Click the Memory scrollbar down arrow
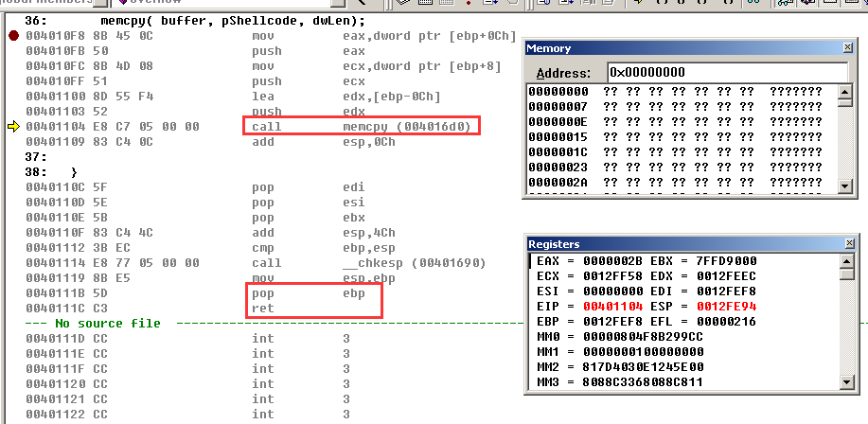Viewport: 868px width, 424px height. (844, 186)
